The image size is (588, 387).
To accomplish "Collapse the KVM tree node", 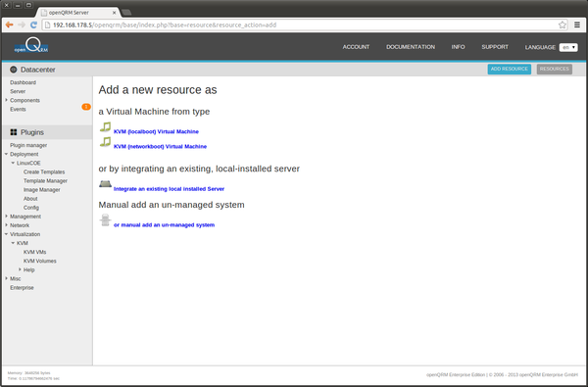I will [13, 243].
